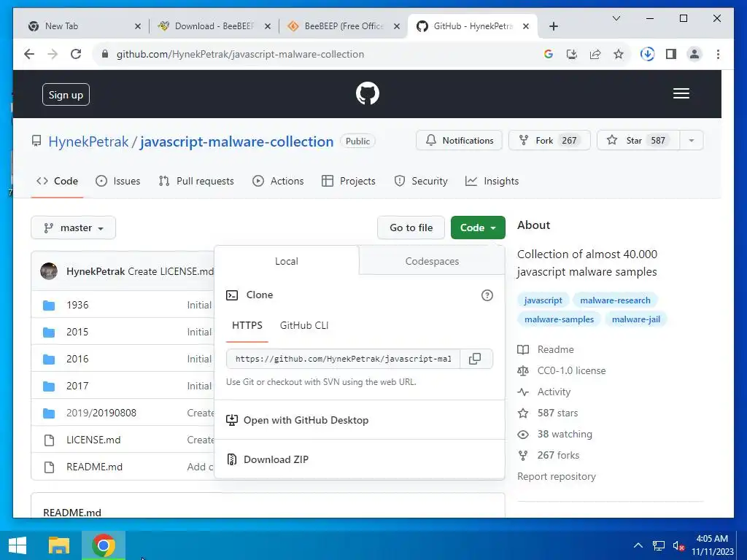Open the Actions tab
Screen dimensions: 747x560
coord(278,181)
